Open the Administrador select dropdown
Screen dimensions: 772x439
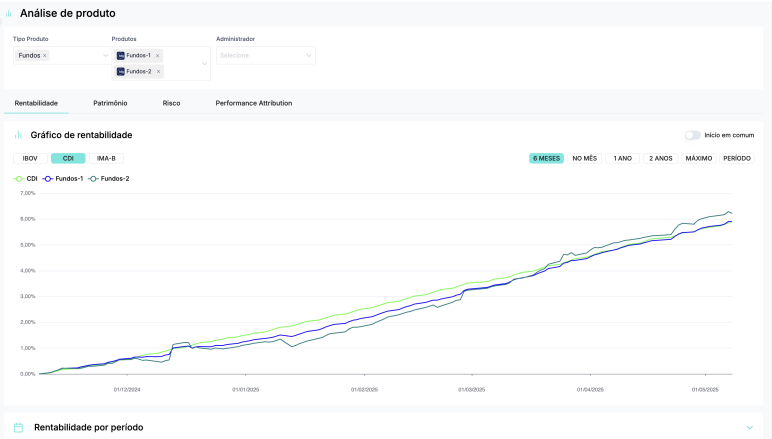tap(265, 56)
